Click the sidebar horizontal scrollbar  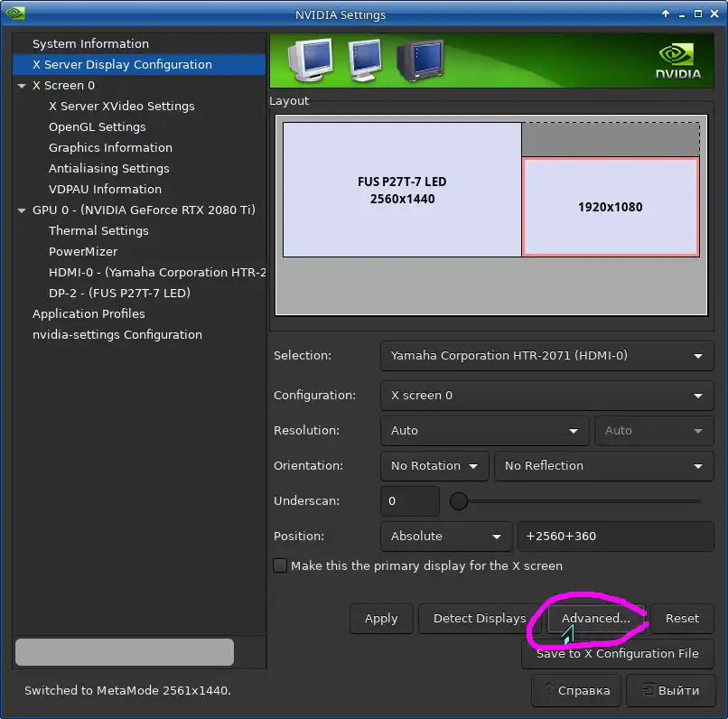click(x=125, y=651)
